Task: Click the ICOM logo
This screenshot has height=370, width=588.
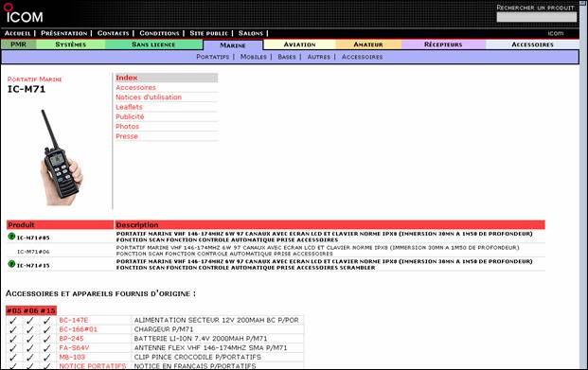Action: [24, 13]
